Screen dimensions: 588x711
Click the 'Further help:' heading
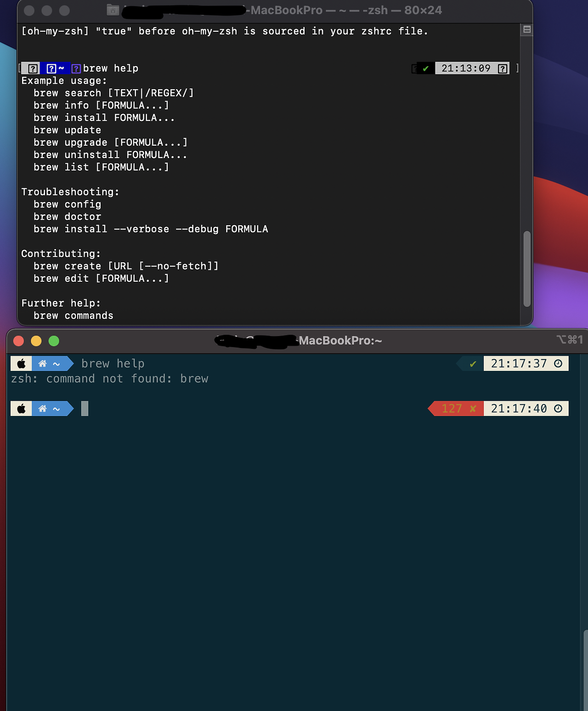click(61, 303)
